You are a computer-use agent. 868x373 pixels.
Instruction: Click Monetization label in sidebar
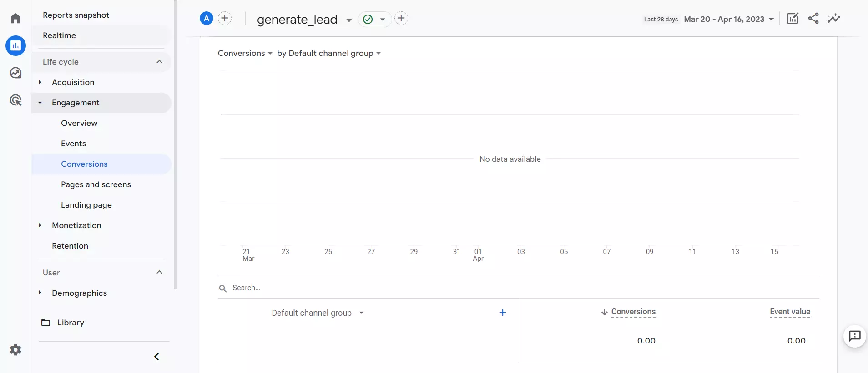(76, 225)
